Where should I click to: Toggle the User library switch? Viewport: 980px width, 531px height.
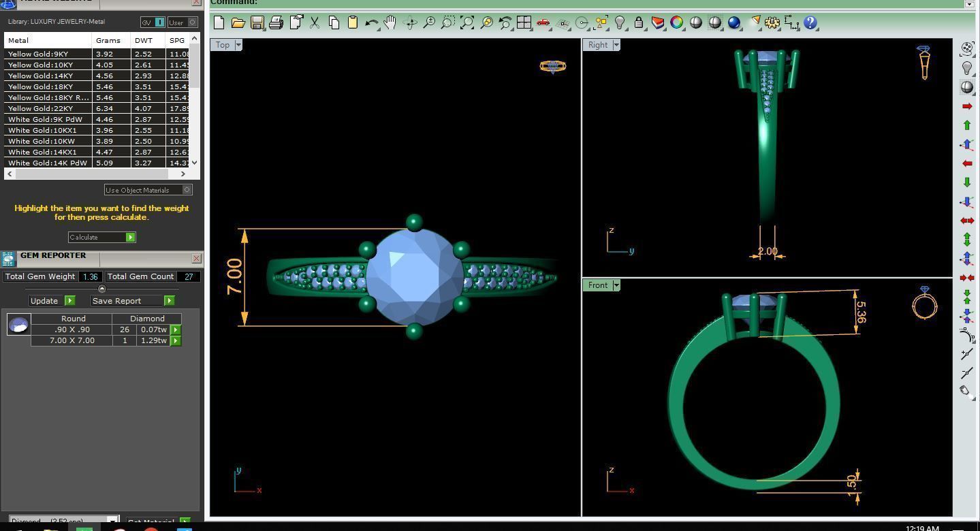(x=183, y=22)
